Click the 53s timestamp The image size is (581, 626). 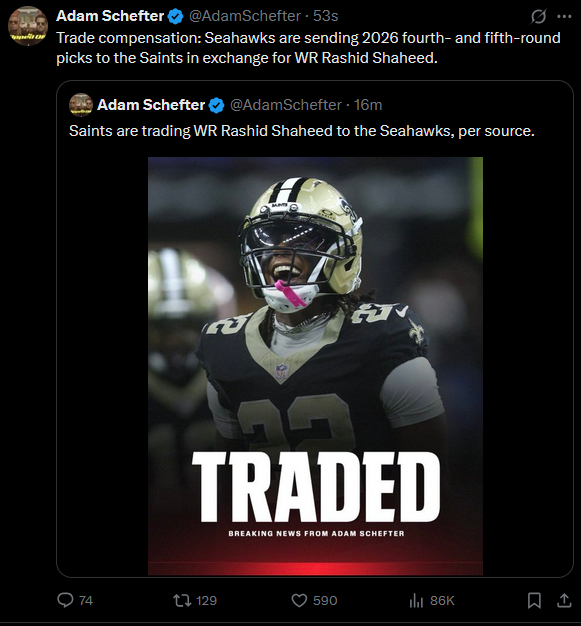(325, 16)
